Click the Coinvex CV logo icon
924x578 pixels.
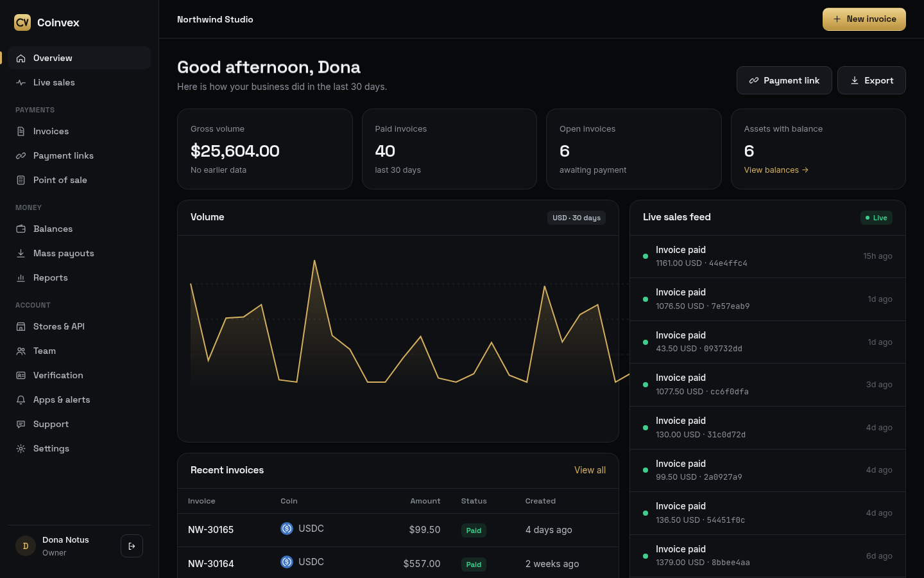click(22, 22)
